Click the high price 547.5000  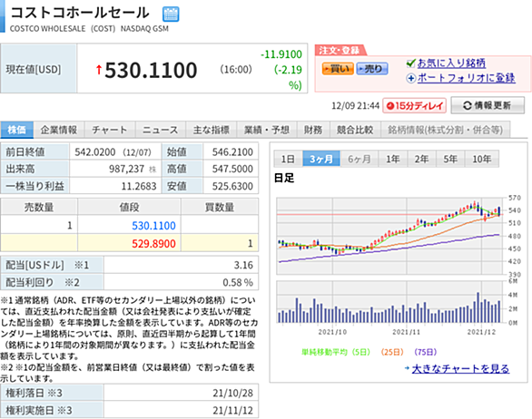[x=232, y=169]
